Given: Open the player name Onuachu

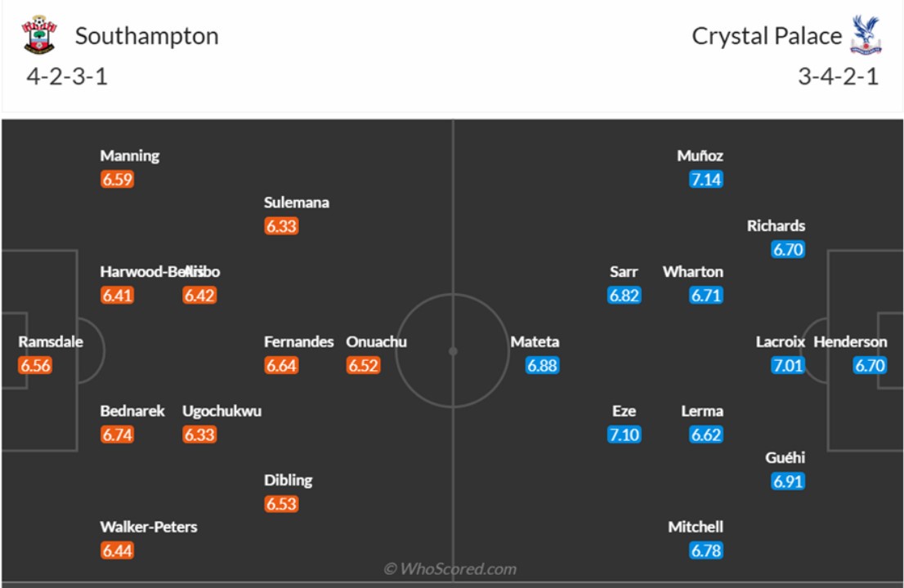Looking at the screenshot, I should [x=376, y=341].
